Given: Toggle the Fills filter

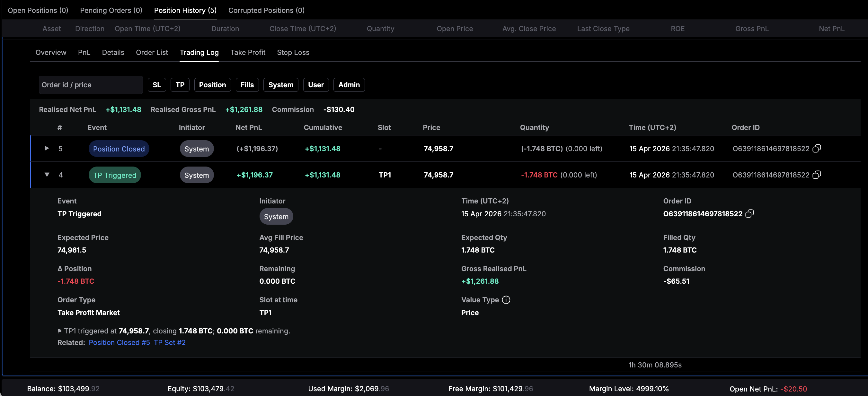Looking at the screenshot, I should [x=247, y=85].
